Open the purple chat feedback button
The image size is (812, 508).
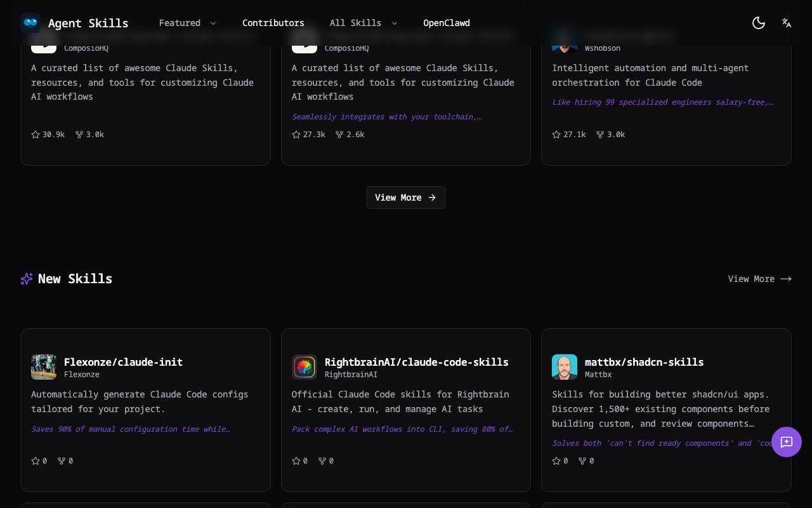point(787,442)
